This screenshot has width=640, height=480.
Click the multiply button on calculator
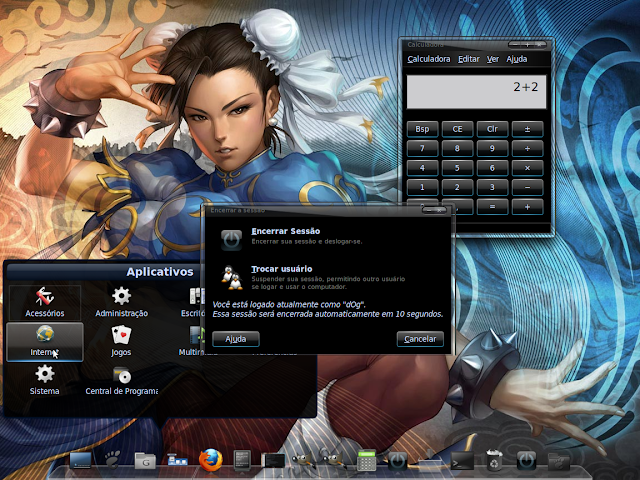(x=527, y=168)
